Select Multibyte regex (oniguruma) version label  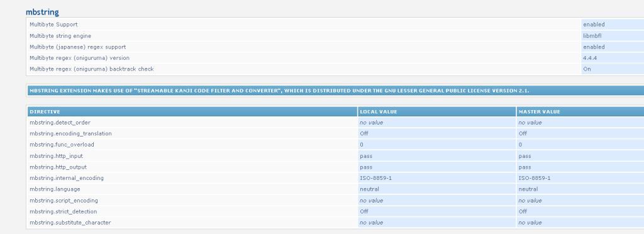coord(79,58)
